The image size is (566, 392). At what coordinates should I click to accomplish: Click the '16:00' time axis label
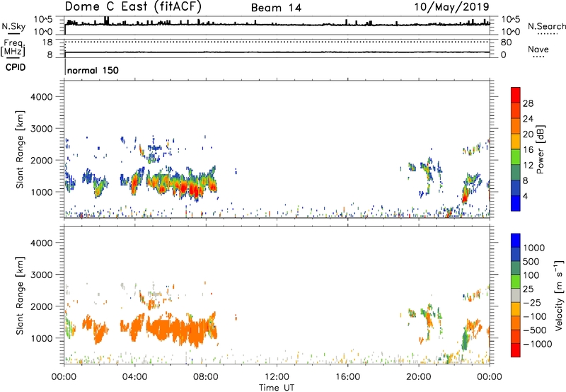point(347,377)
